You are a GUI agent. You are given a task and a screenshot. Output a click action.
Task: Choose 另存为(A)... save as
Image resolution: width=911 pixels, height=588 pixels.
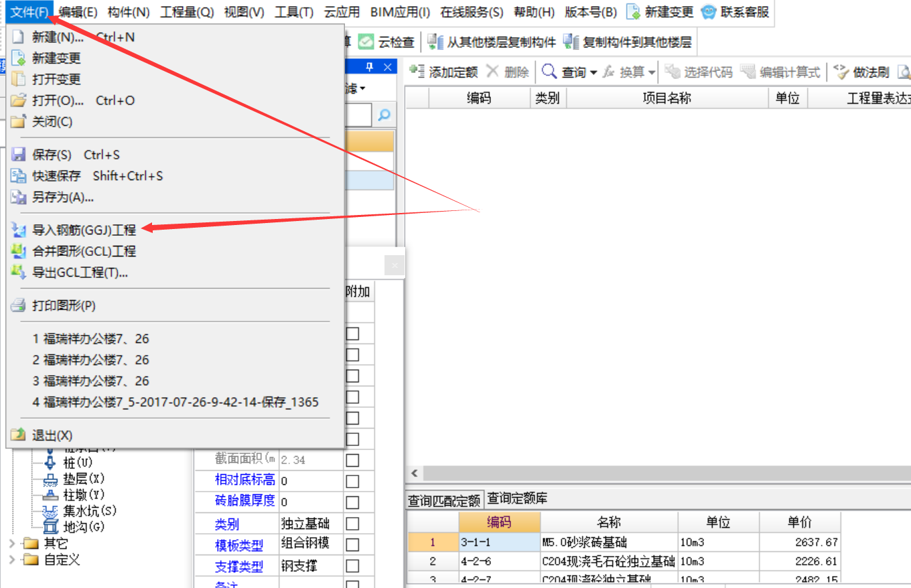[x=63, y=198]
